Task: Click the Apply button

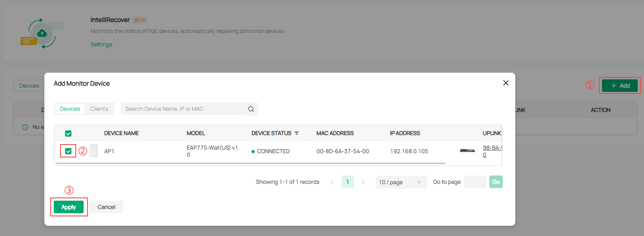Action: click(x=69, y=207)
